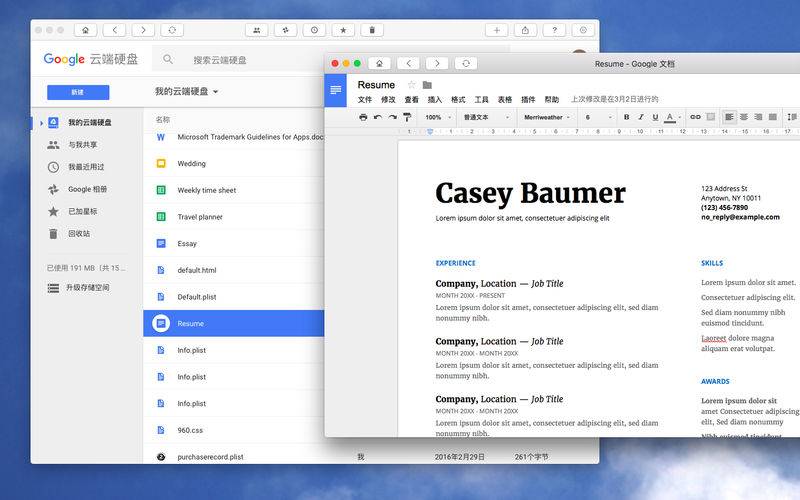Go back in the Drive window
The height and width of the screenshot is (500, 800).
point(114,30)
